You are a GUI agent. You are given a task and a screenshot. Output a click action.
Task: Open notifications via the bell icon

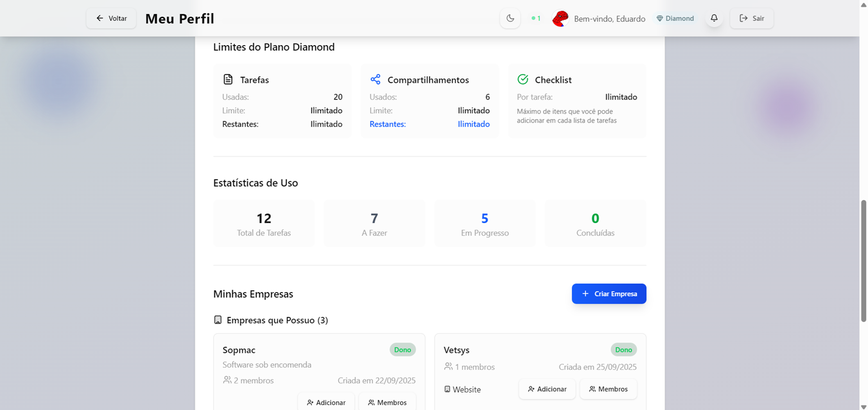point(714,18)
